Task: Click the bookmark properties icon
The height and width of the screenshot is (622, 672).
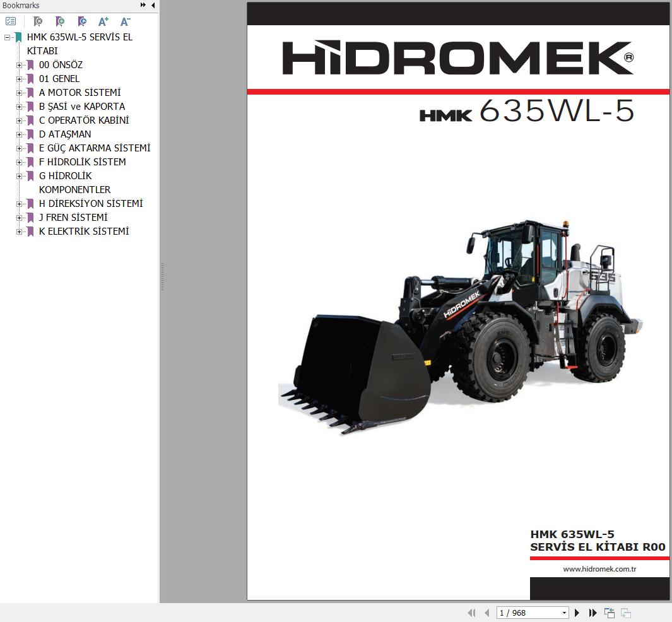Action: [x=82, y=21]
